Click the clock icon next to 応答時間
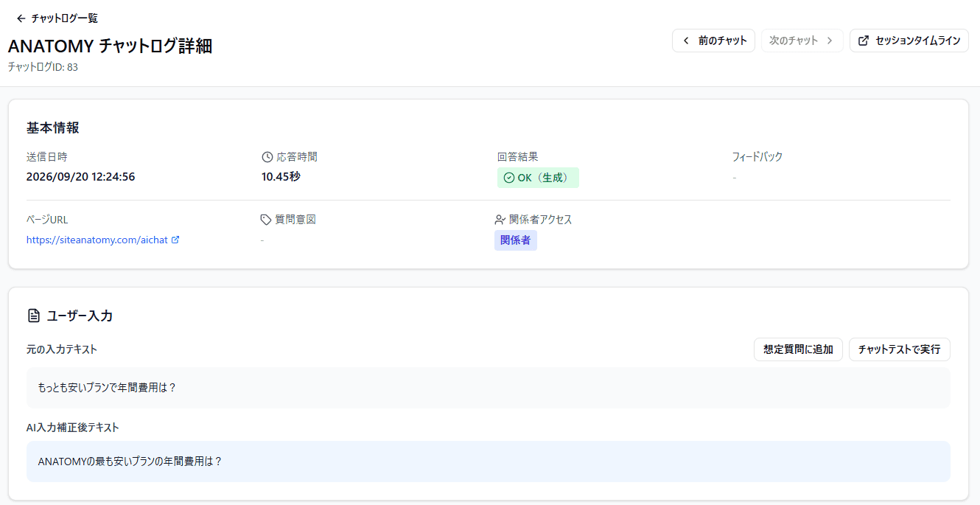The height and width of the screenshot is (505, 980). [267, 157]
